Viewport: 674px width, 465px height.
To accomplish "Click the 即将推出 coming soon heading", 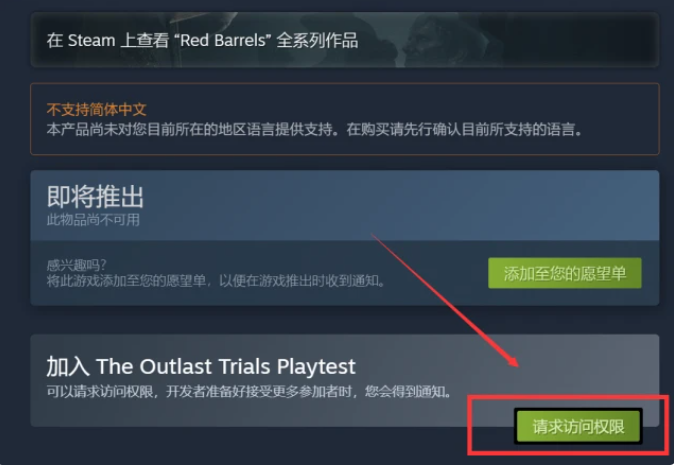I will coord(95,197).
